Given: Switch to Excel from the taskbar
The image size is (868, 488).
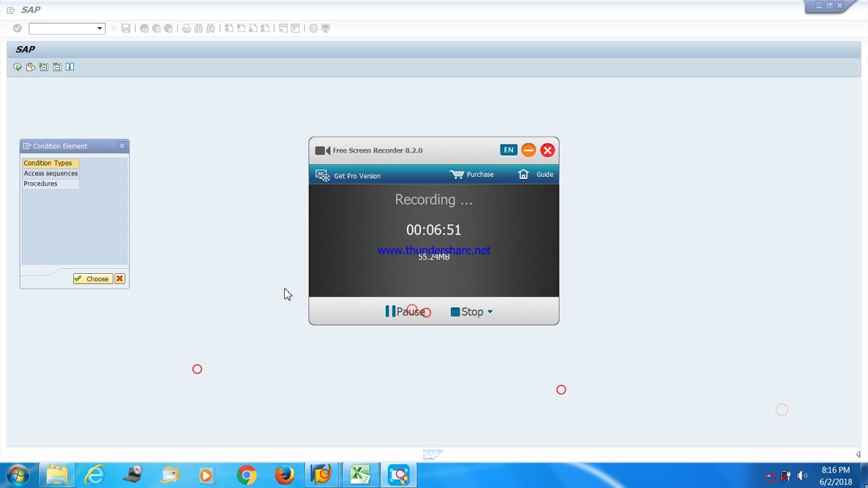Looking at the screenshot, I should (360, 475).
